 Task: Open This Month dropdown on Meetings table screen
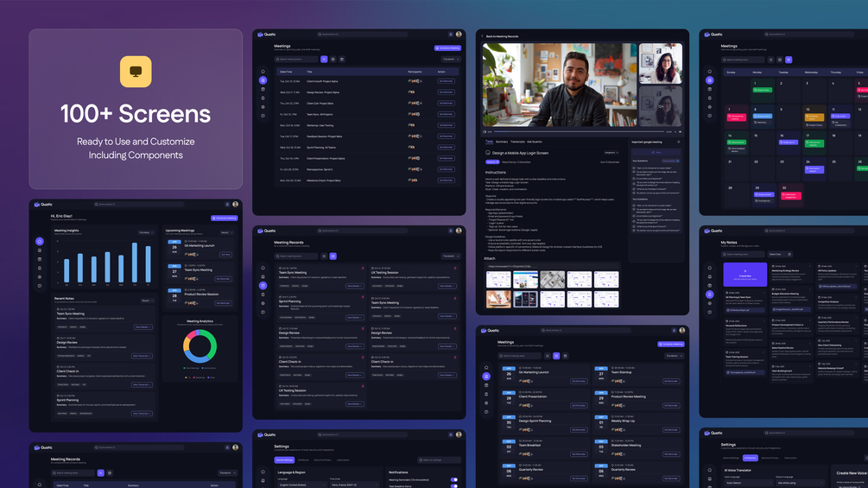pyautogui.click(x=450, y=60)
